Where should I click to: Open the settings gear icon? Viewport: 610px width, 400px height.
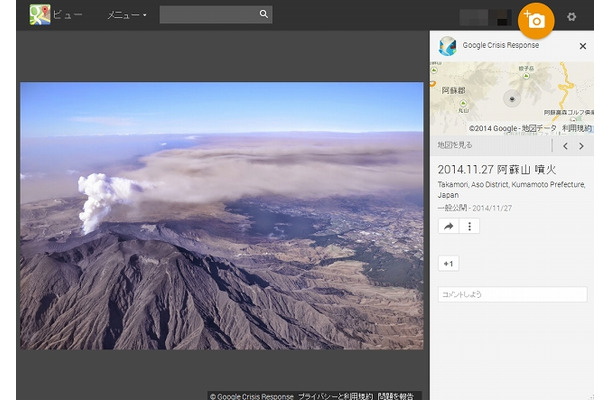[x=572, y=17]
